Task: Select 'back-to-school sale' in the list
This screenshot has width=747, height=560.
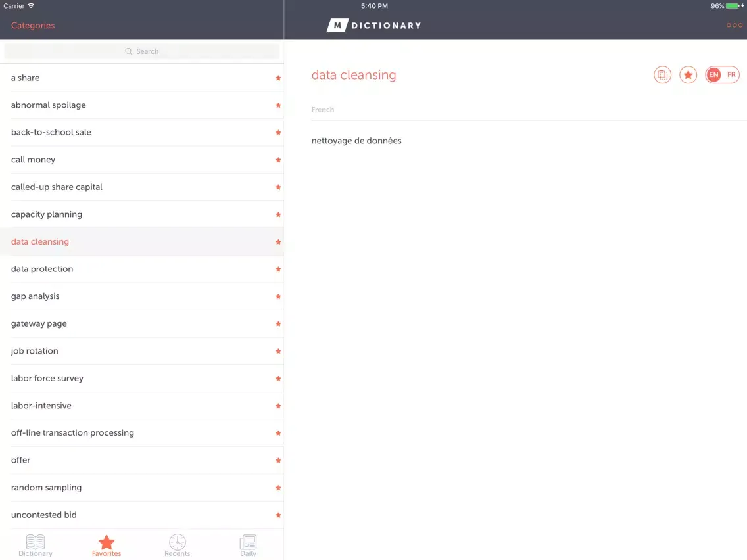Action: pyautogui.click(x=142, y=132)
